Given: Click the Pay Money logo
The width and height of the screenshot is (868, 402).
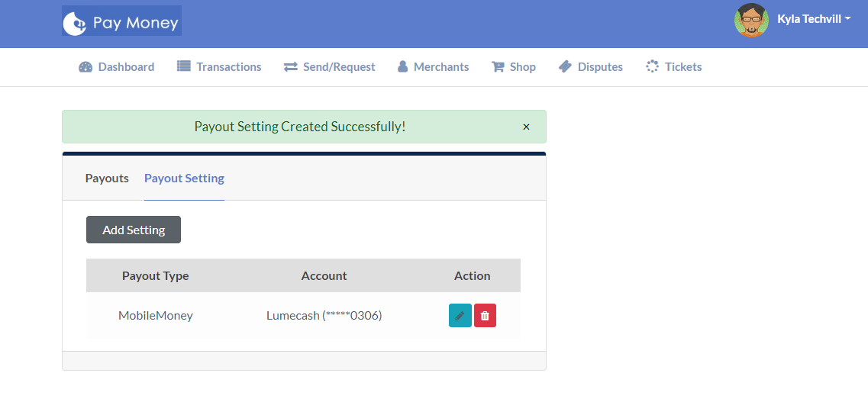Looking at the screenshot, I should [x=121, y=21].
